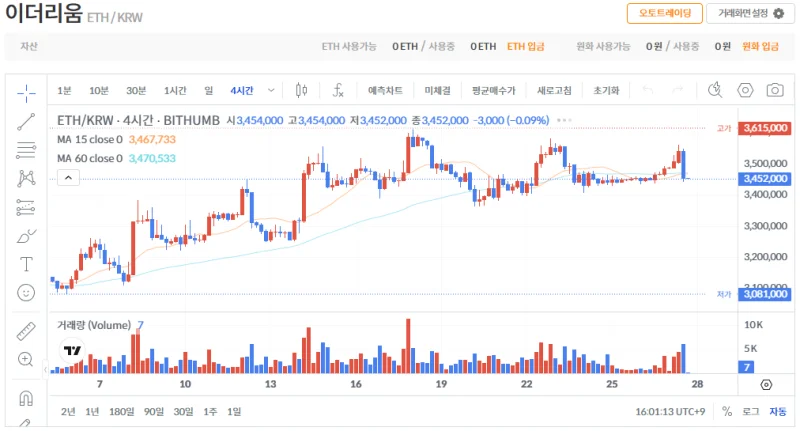Click the 3,452,000 current price label
Image resolution: width=800 pixels, height=431 pixels.
tap(765, 179)
